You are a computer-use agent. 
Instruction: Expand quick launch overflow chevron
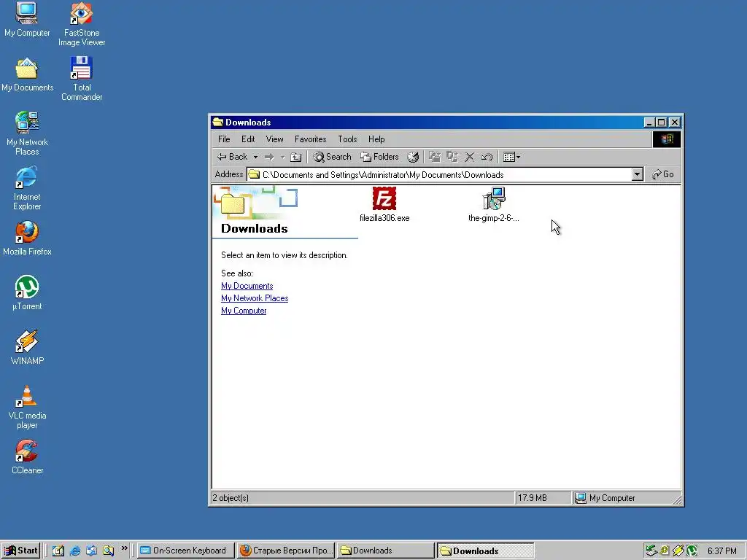(x=124, y=548)
